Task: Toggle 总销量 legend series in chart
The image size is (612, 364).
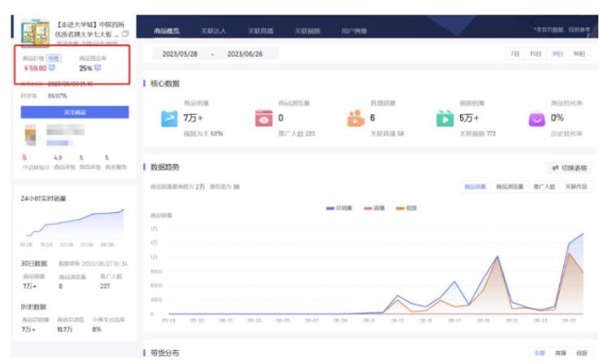Action: pos(339,208)
